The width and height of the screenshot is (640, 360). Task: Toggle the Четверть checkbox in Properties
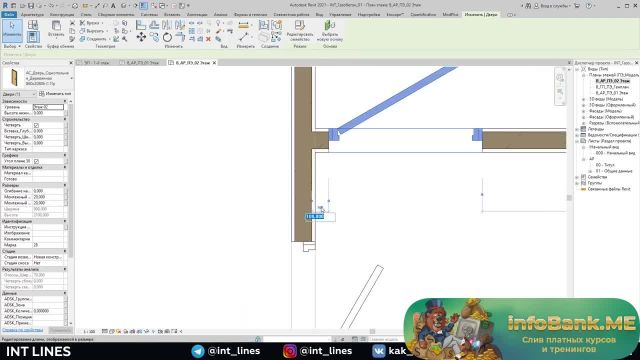36,125
